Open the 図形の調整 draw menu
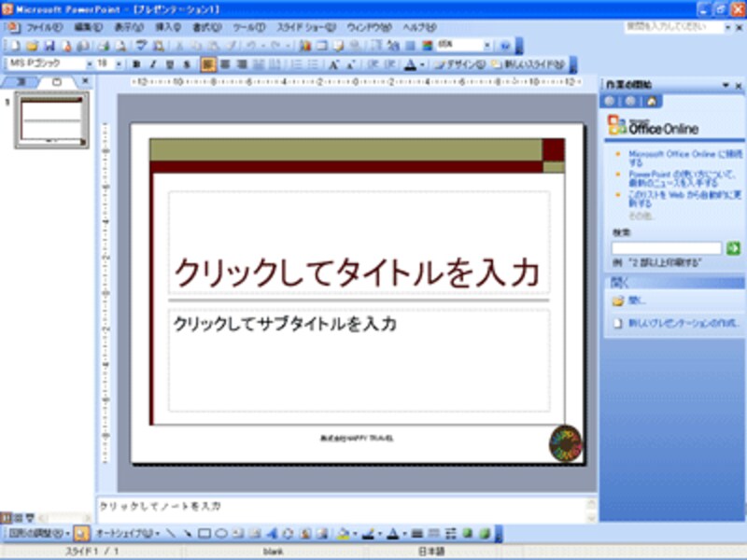The image size is (747, 560). [39, 533]
